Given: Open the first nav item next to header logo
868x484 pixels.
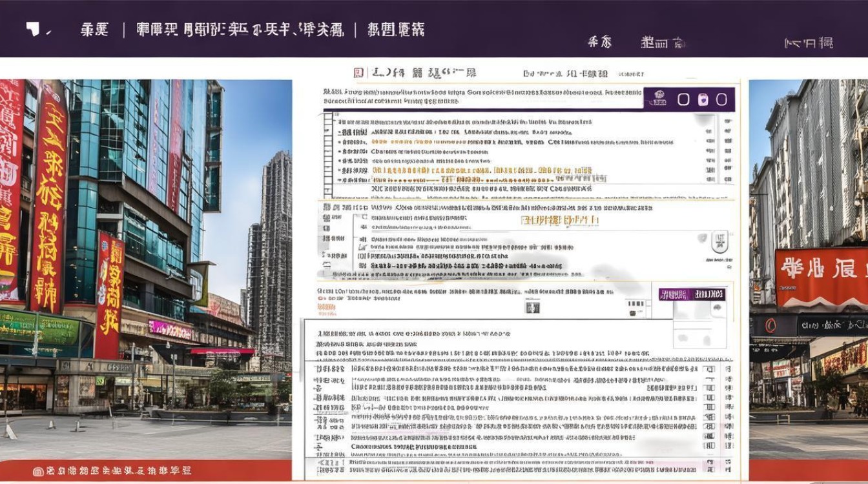Looking at the screenshot, I should pos(94,29).
